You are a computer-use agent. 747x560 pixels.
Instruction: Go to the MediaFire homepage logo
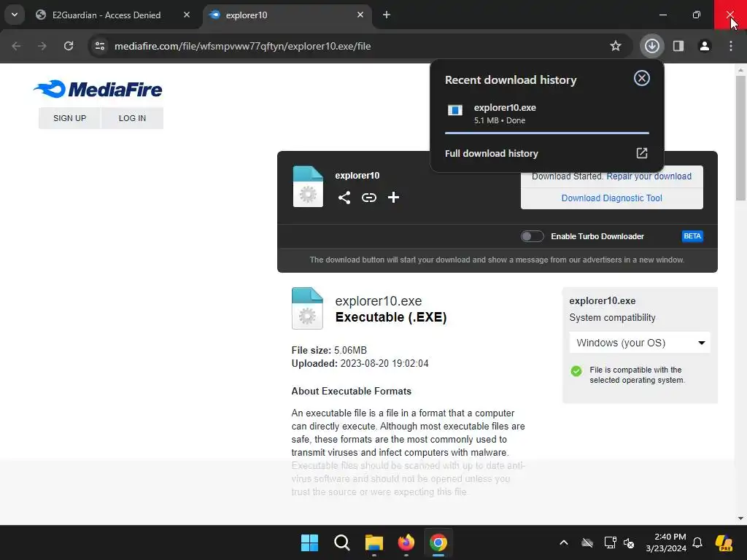[x=98, y=89]
